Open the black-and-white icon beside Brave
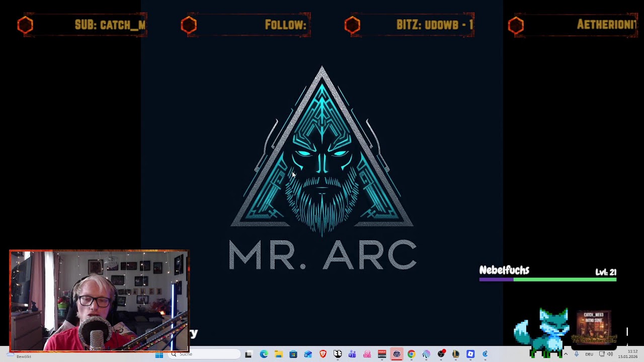 pos(338,354)
